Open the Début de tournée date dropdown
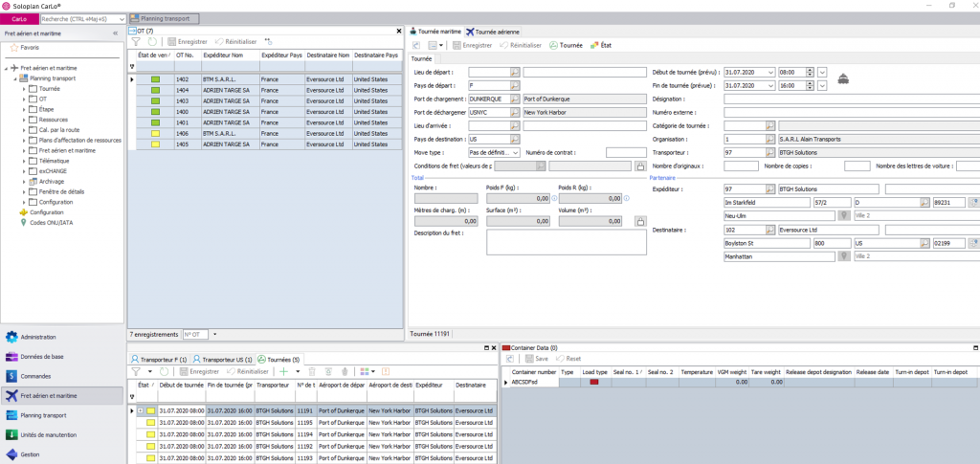The width and height of the screenshot is (980, 464). click(770, 73)
